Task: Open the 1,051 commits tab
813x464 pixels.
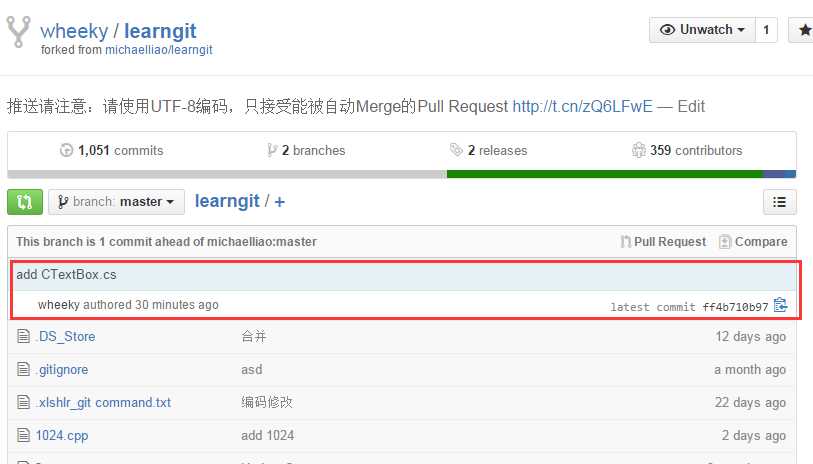Action: click(x=111, y=150)
